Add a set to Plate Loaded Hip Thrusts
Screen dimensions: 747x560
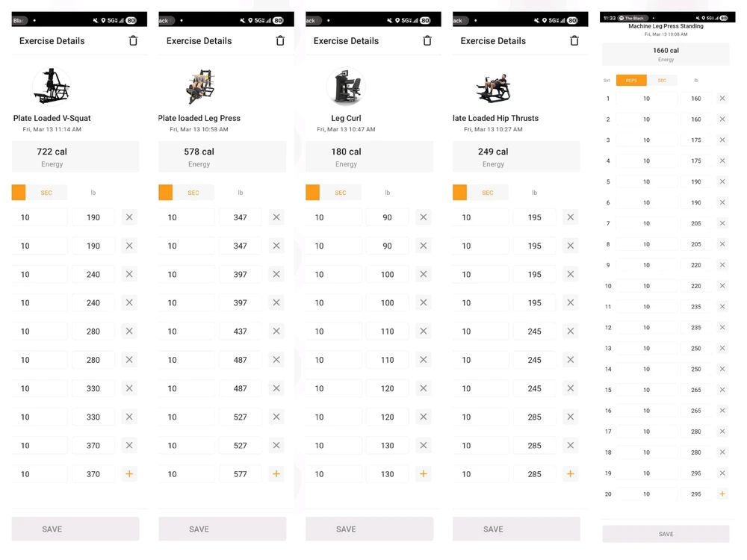(x=571, y=474)
